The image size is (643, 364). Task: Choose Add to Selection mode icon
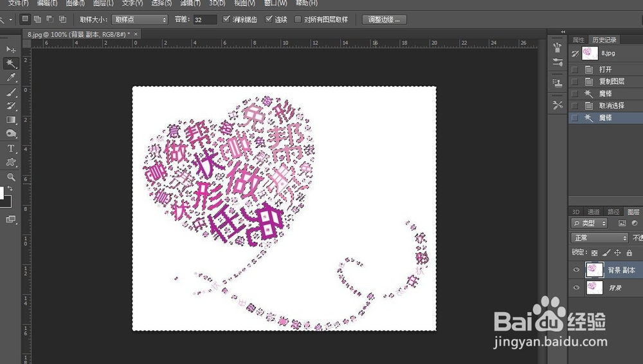click(x=37, y=19)
